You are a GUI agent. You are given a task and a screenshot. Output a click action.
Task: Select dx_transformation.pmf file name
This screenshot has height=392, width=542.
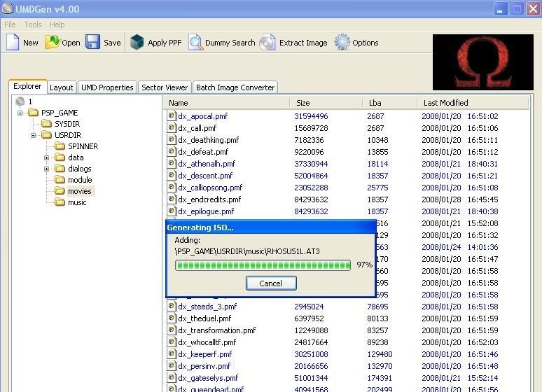point(217,330)
